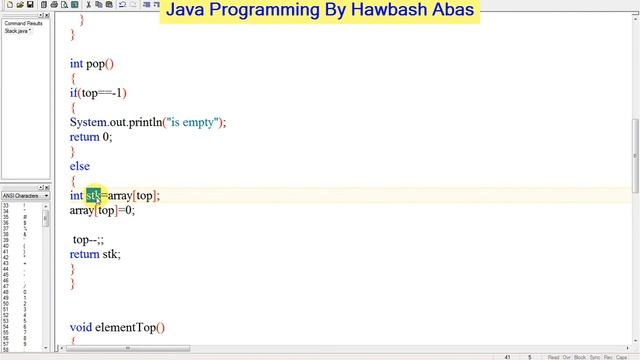Cut selection with the scissors icon

88,4
